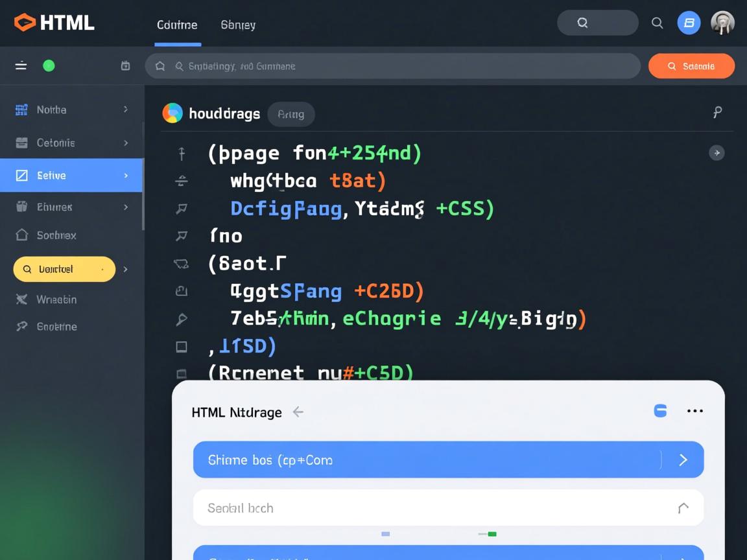Screen dimensions: 747x560
Task: Click the calendar icon near the search bar
Action: point(125,65)
